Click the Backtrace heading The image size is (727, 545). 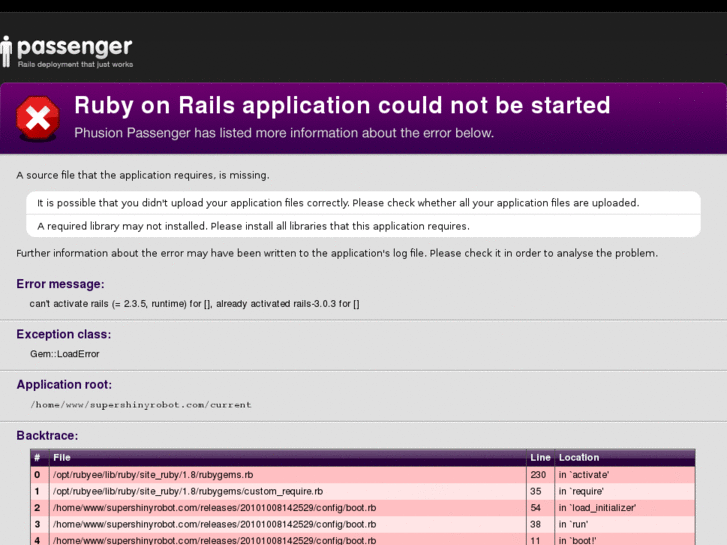tap(47, 435)
